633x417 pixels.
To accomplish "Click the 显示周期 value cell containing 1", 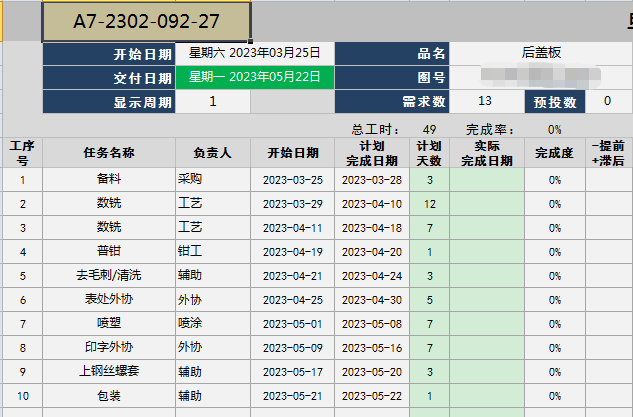I will click(x=212, y=101).
